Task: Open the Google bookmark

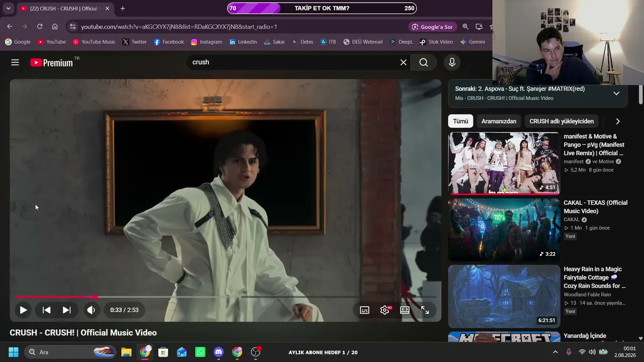Action: coord(18,42)
